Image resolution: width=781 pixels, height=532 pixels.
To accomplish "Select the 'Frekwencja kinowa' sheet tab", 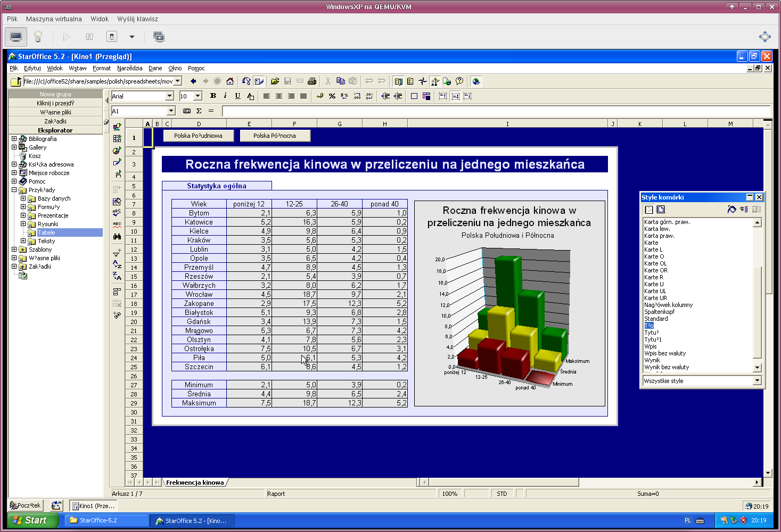I will [195, 483].
